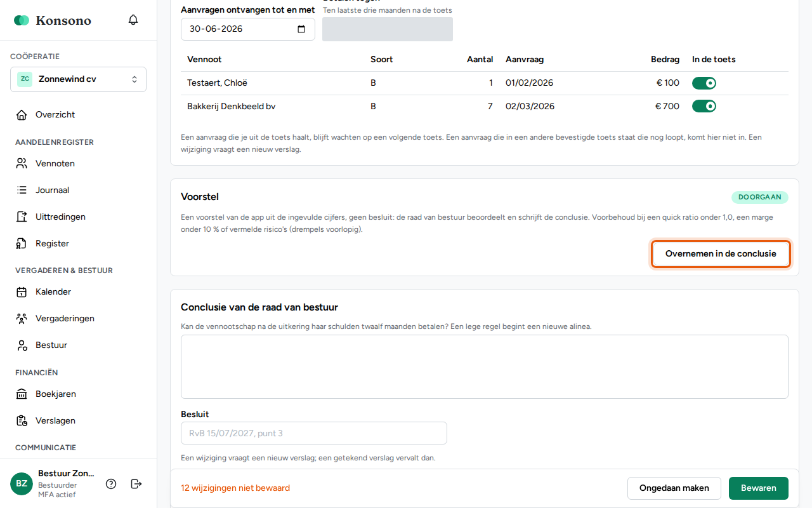Screen dimensions: 812x508
Task: Expand the Zonnewind cv coöperatie selector
Action: pos(79,79)
